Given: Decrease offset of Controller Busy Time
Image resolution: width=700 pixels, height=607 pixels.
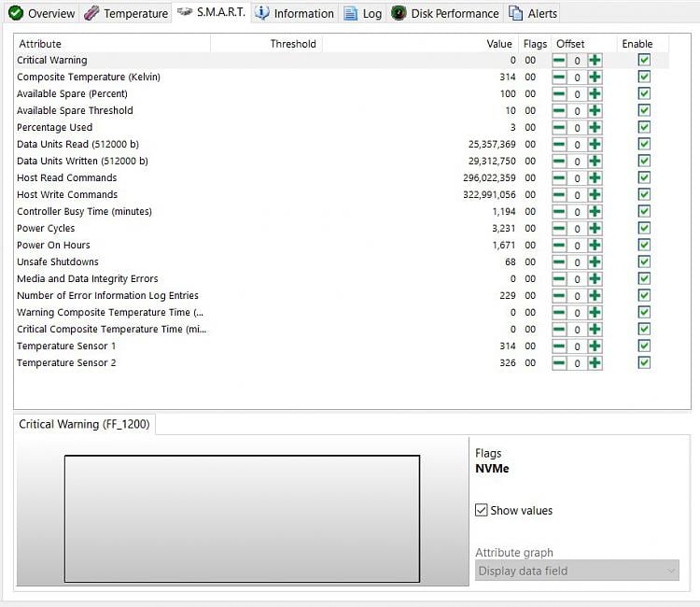Looking at the screenshot, I should [x=559, y=212].
